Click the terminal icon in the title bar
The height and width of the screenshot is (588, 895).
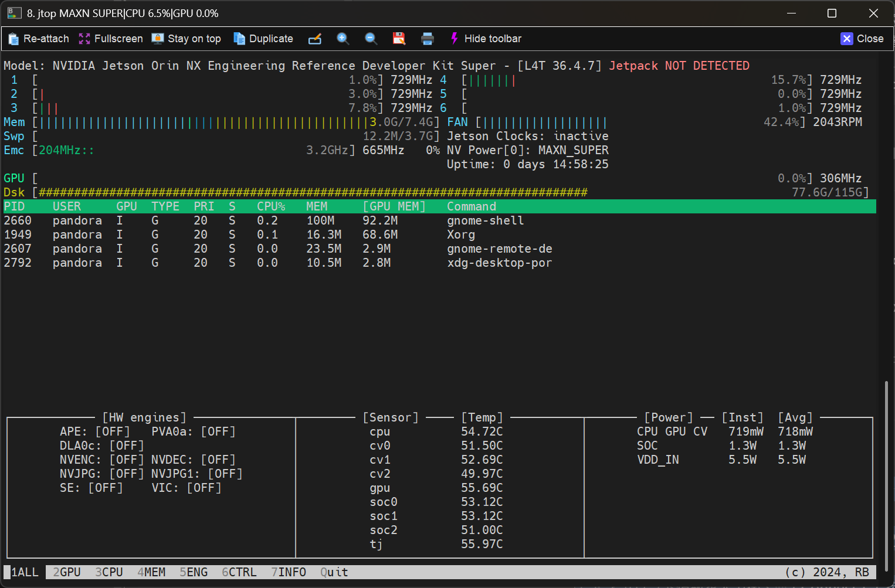coord(15,13)
